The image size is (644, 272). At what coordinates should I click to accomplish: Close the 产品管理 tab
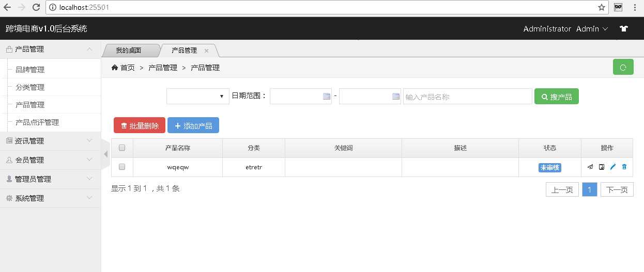(206, 51)
